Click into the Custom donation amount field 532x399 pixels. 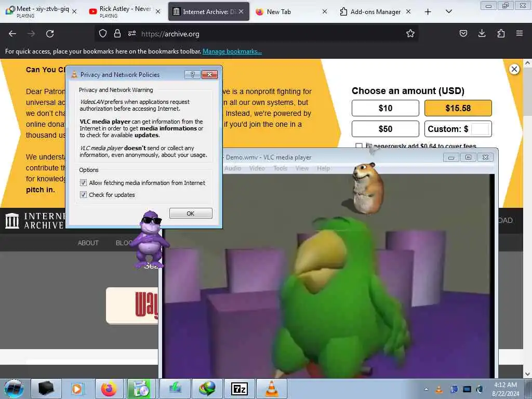480,129
